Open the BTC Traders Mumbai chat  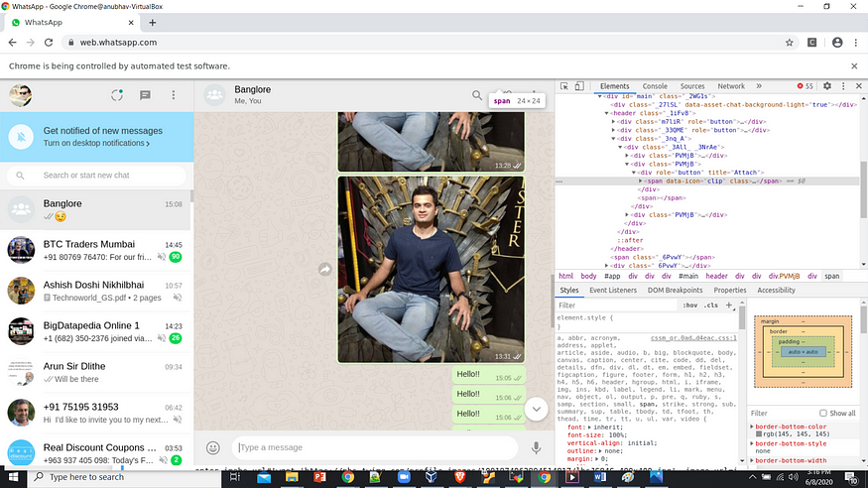click(95, 250)
